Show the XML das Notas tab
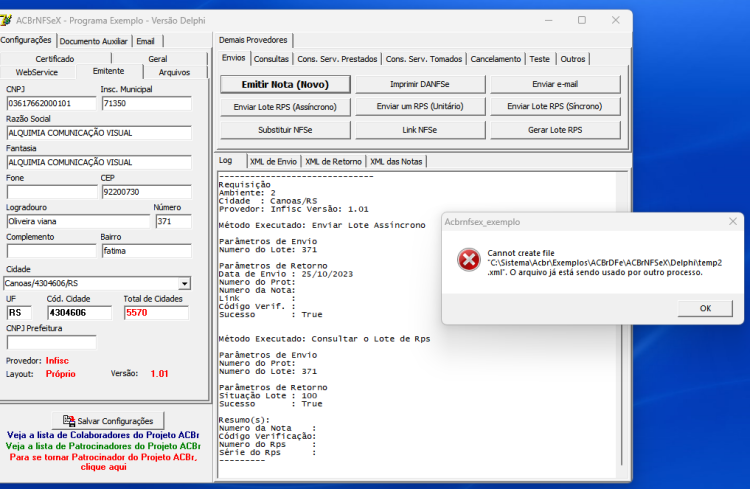Viewport: 750px width, 489px height. [x=396, y=162]
